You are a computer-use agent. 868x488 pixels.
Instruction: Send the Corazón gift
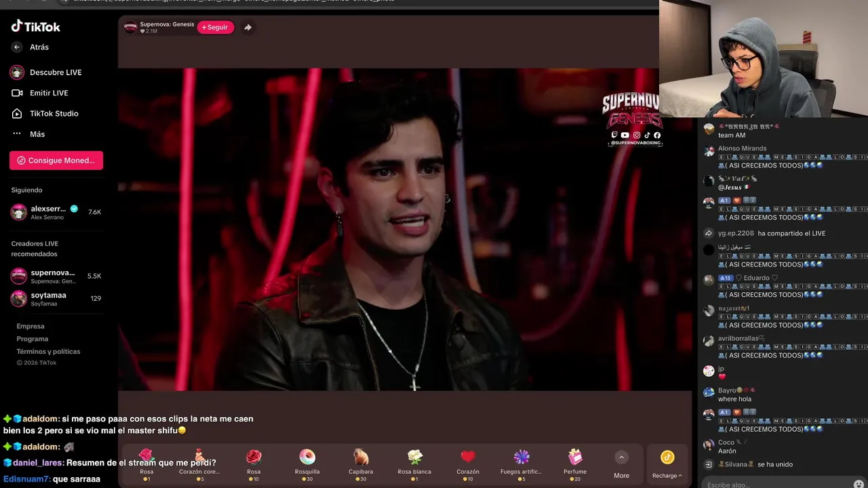tap(468, 464)
